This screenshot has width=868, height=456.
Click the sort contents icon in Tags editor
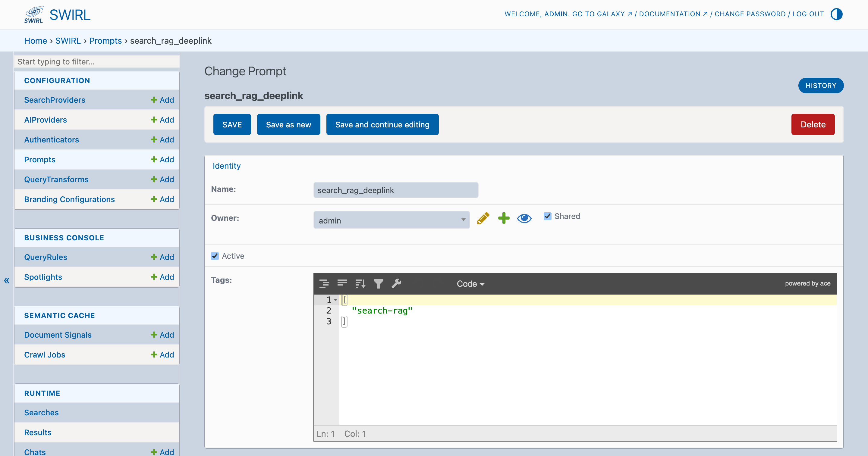pos(360,283)
